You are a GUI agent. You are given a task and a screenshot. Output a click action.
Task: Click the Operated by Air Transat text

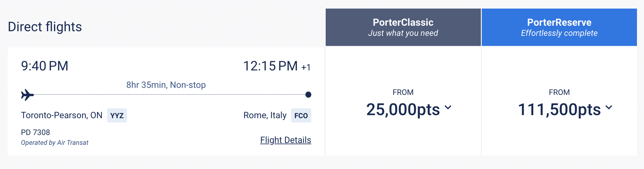(55, 143)
